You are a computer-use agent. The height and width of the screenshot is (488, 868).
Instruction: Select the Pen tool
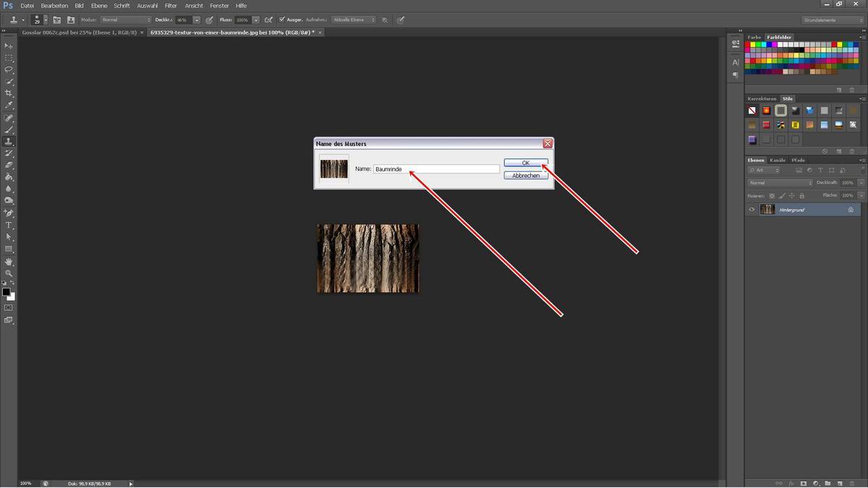pos(9,213)
